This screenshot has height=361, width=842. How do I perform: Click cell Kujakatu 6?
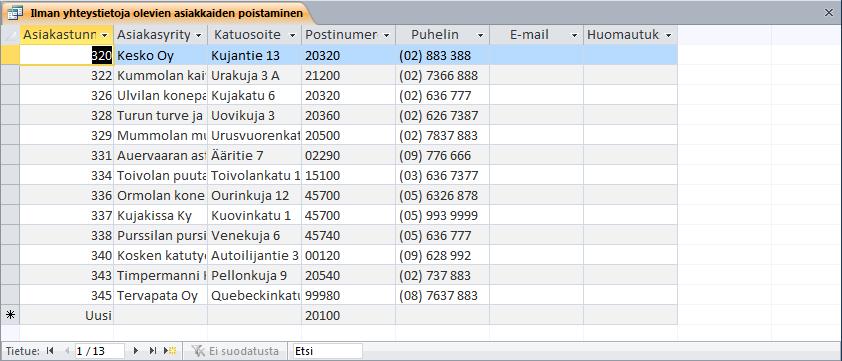(255, 95)
